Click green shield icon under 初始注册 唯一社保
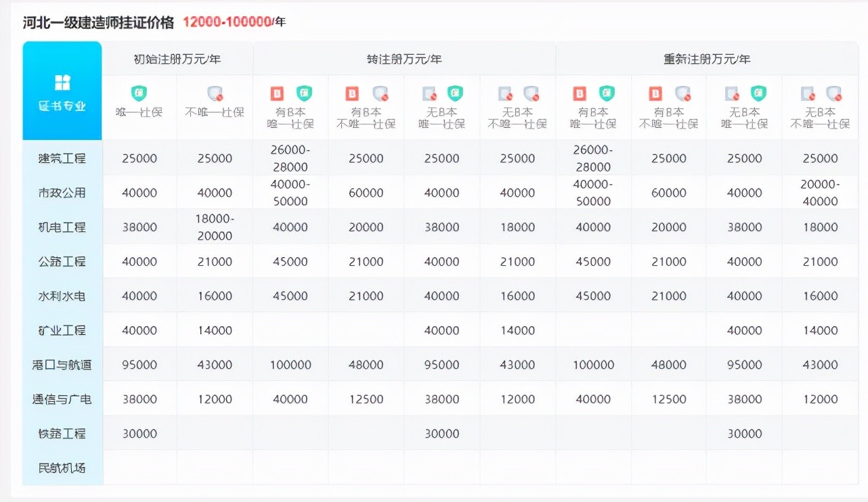Screen dimensions: 868x502 click(x=139, y=93)
